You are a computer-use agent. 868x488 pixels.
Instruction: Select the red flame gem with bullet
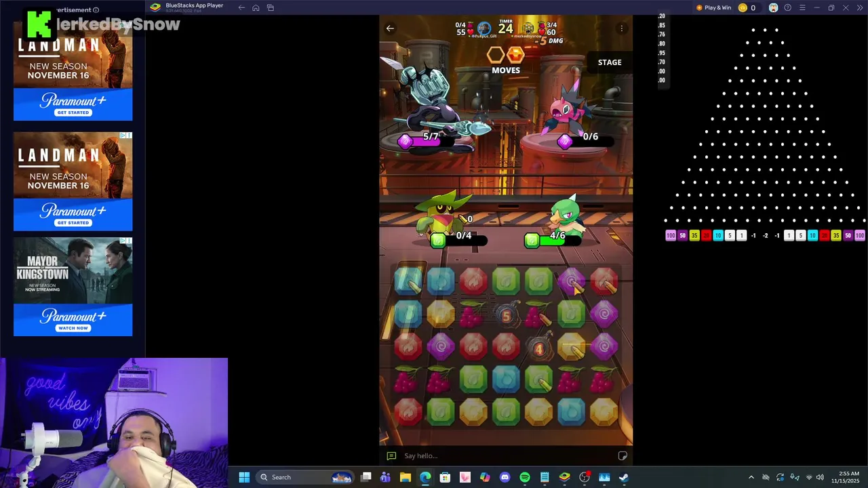click(x=604, y=282)
